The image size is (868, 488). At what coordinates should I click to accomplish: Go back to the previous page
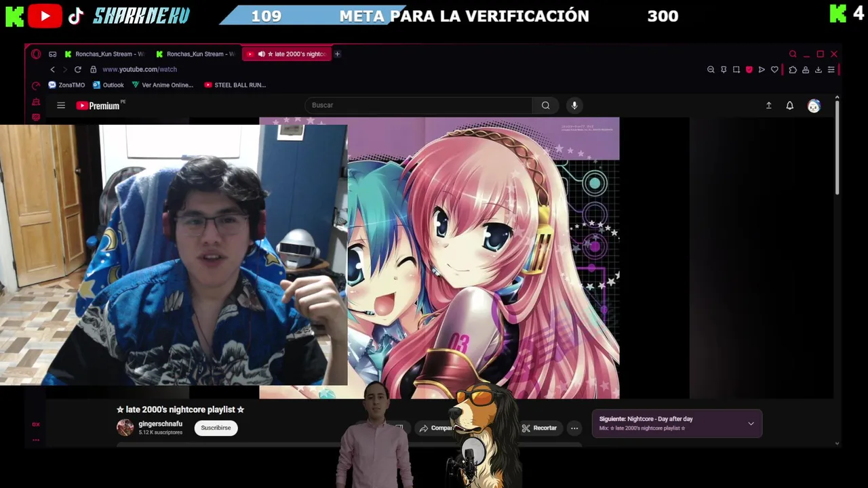click(52, 69)
